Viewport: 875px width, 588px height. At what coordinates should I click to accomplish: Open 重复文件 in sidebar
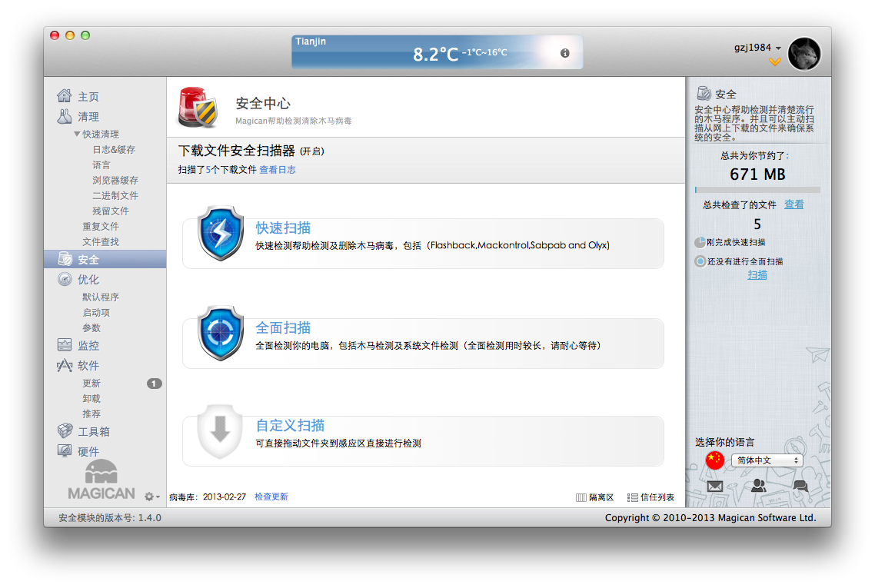101,227
